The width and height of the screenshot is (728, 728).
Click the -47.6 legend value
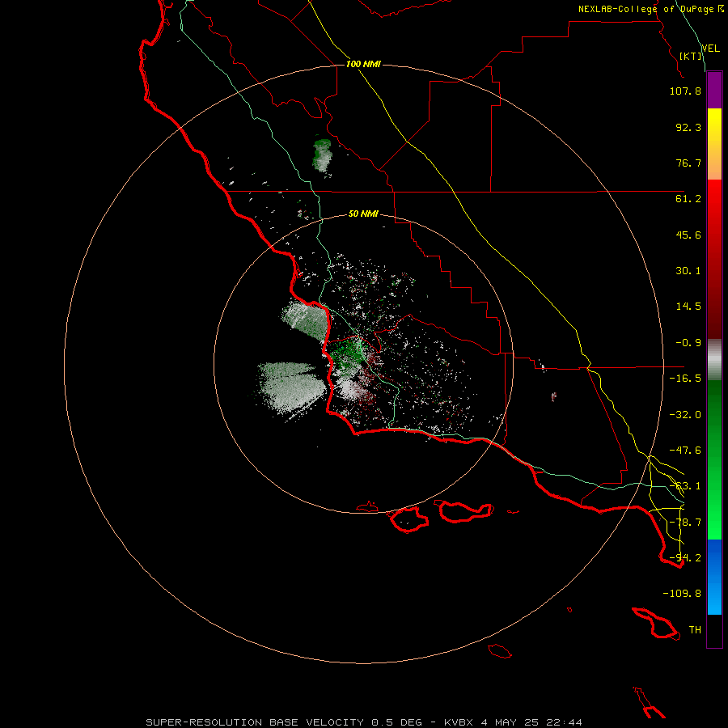[685, 451]
